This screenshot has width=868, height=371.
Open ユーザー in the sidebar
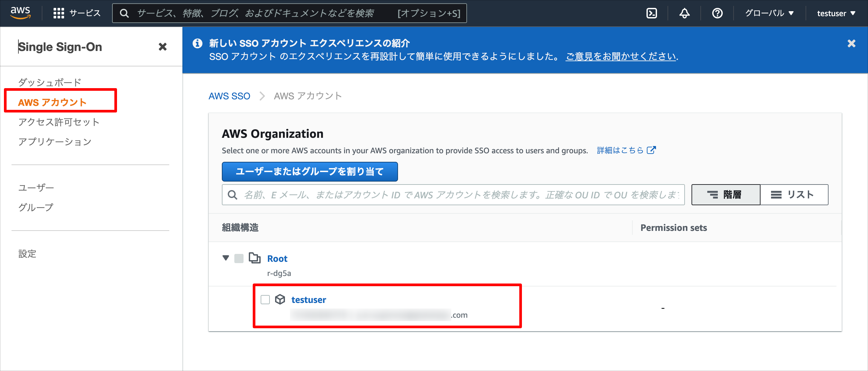36,187
